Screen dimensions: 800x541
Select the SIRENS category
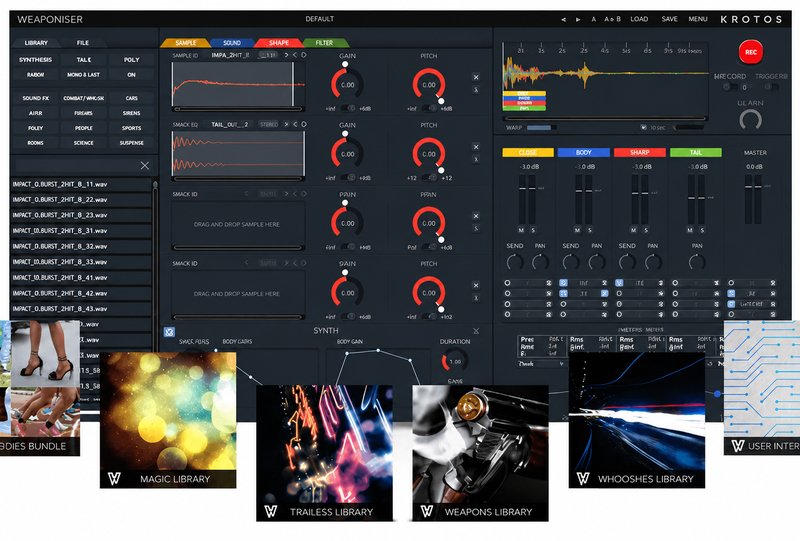(131, 113)
